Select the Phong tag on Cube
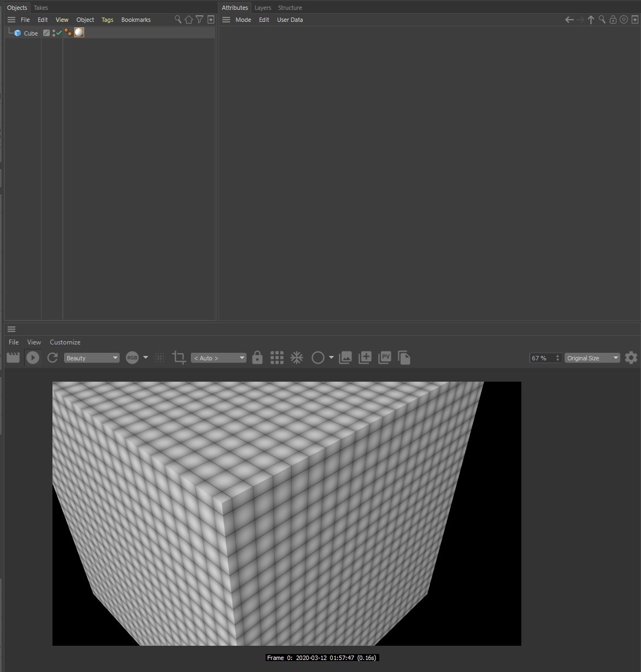 coord(68,33)
